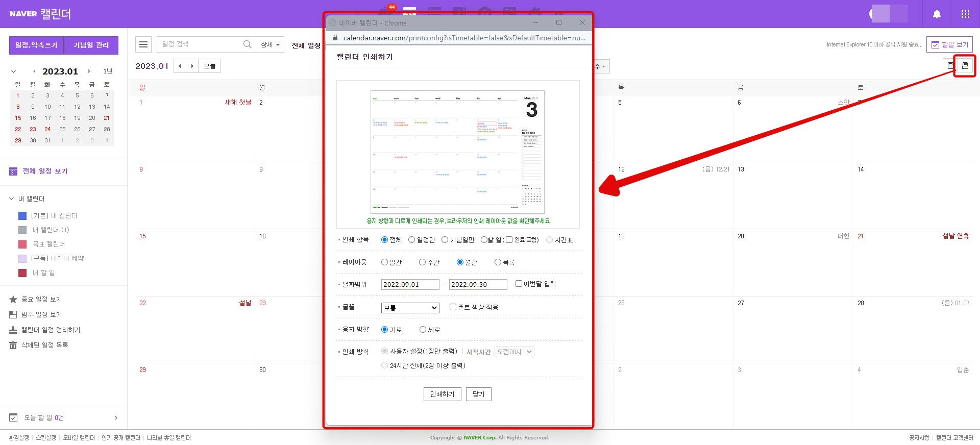
Task: Click end date field 2022.09.30
Action: coord(478,285)
